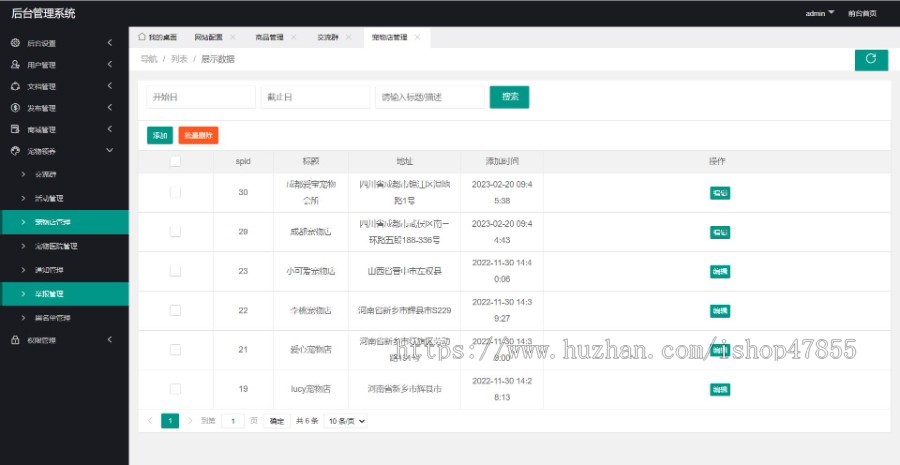Expand the third sidebar item via its chevron
Screen dimensions: 900x465
tap(110, 86)
